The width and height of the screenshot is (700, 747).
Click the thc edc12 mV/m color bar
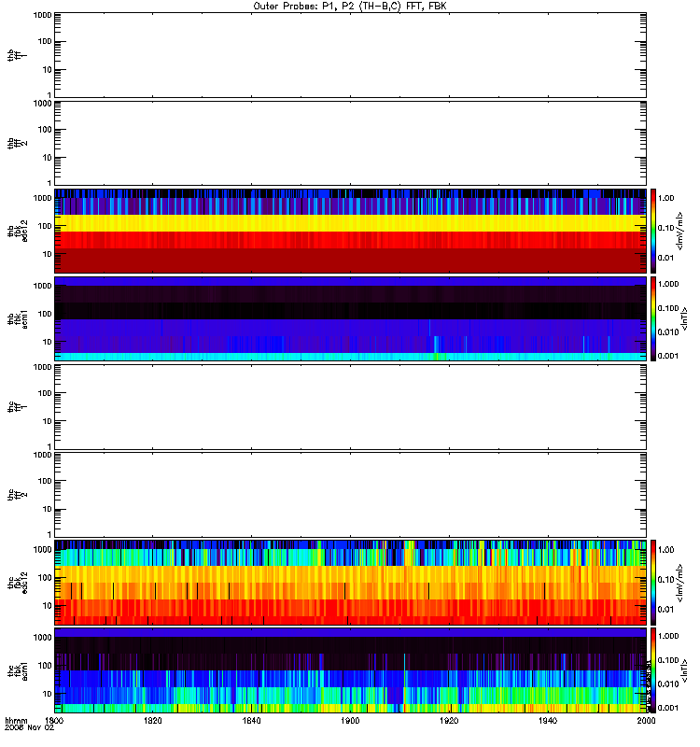click(653, 582)
